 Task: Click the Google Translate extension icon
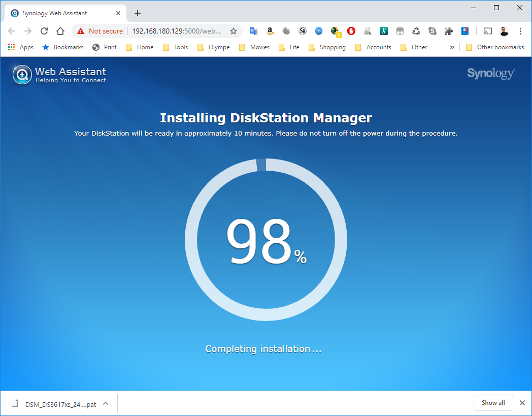[x=253, y=31]
